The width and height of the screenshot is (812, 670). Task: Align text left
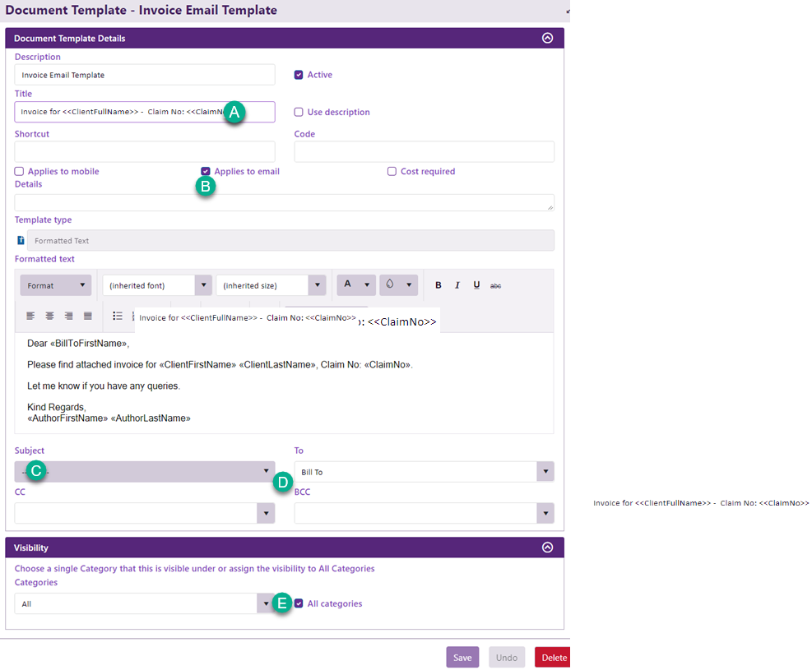click(30, 316)
